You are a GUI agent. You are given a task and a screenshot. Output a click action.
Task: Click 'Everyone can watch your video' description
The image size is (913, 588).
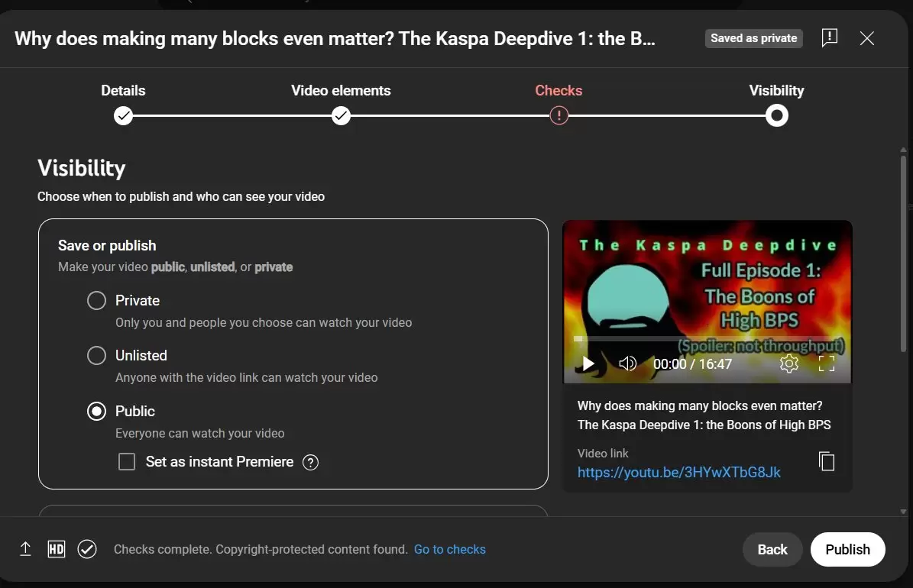(x=199, y=433)
